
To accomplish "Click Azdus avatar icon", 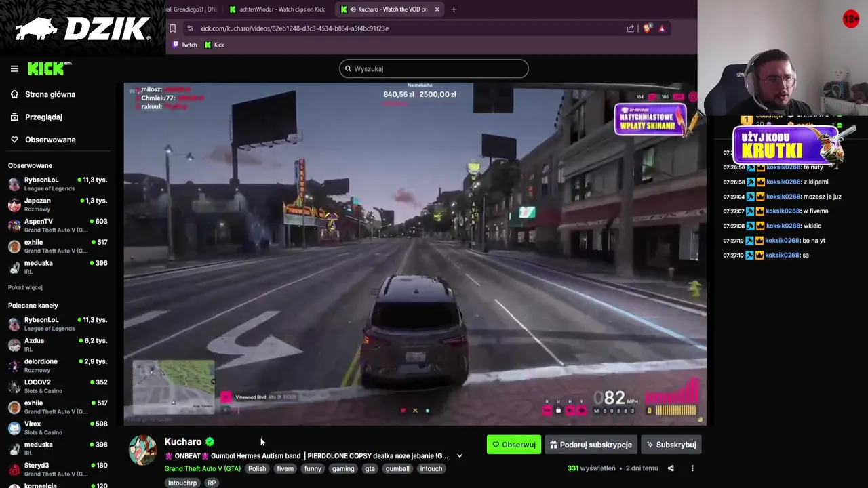I will [x=14, y=345].
